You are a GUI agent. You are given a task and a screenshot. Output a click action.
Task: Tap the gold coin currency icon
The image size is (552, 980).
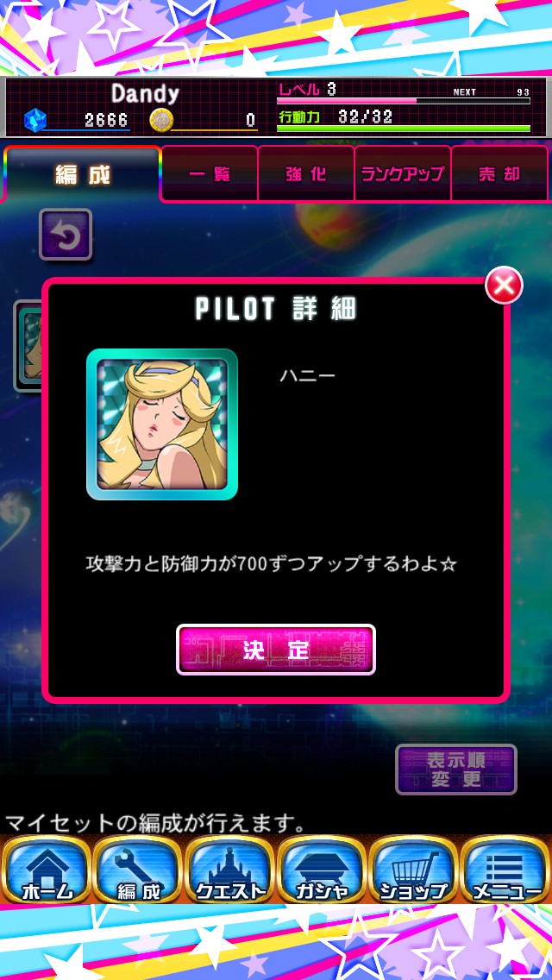tap(162, 119)
